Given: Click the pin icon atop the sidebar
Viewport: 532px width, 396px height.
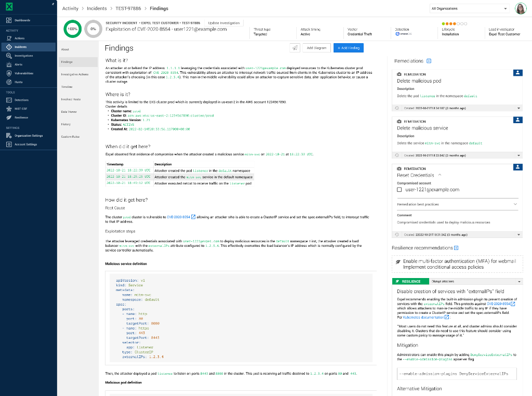Looking at the screenshot, I should point(53,4).
